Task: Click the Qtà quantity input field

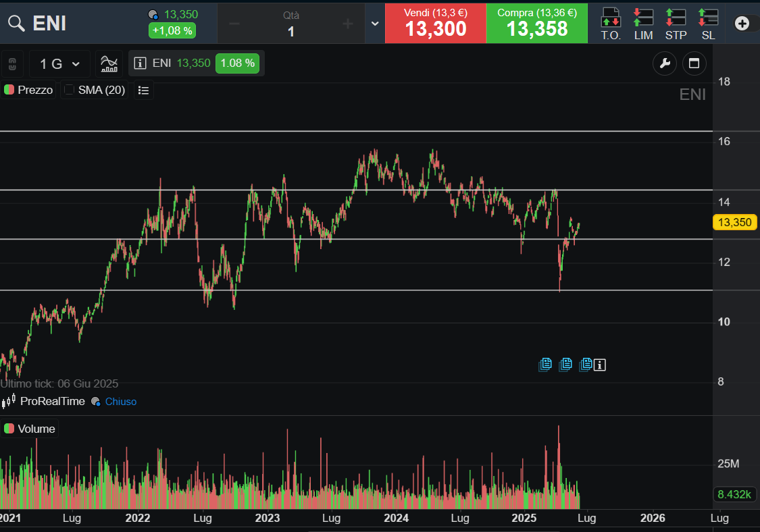Action: [291, 31]
